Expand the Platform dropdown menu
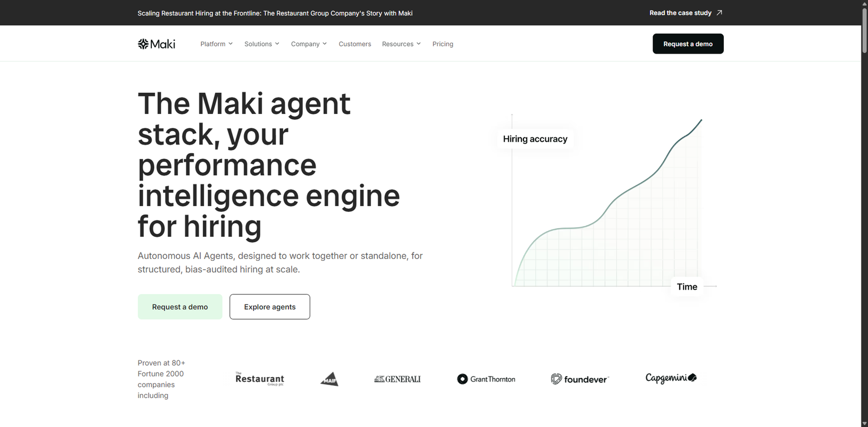Image resolution: width=868 pixels, height=427 pixels. 216,44
